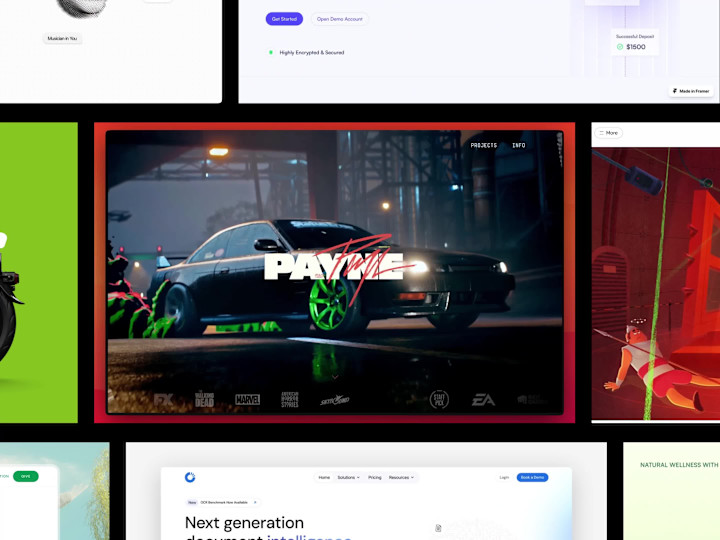The height and width of the screenshot is (540, 720).
Task: Click the Highly Encrypted & Secured text
Action: (312, 52)
